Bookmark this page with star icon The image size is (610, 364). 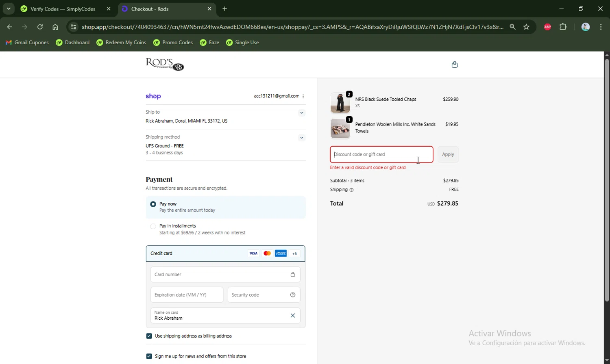pyautogui.click(x=527, y=27)
